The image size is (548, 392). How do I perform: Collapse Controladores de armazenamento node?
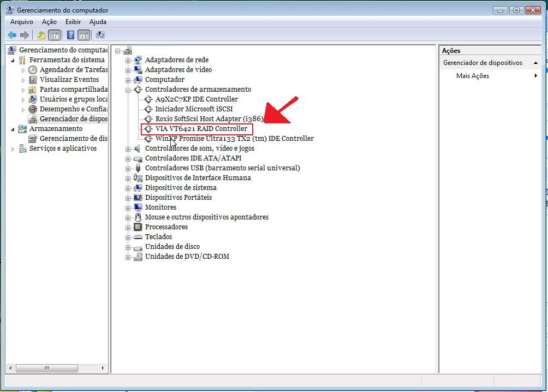click(x=128, y=90)
